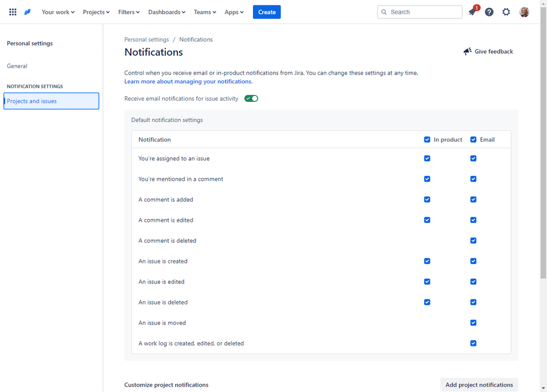Click the Give feedback megaphone icon

tap(468, 51)
